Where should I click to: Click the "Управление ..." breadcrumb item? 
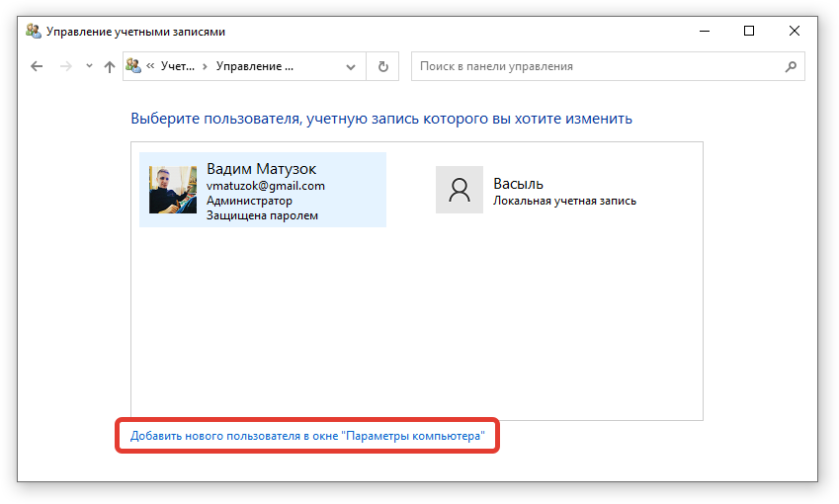255,67
